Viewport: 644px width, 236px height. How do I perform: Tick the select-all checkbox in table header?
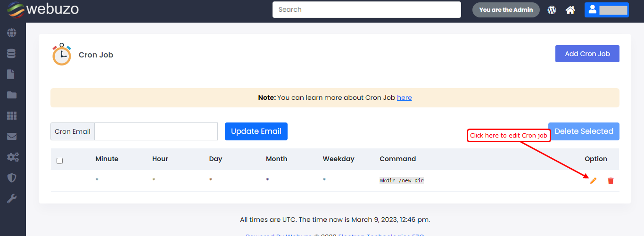click(59, 161)
